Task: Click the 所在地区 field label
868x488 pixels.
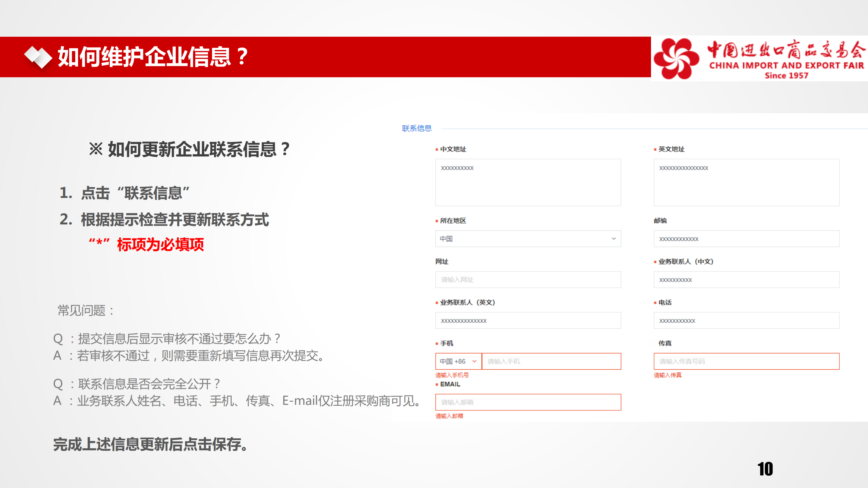Action: click(x=453, y=221)
